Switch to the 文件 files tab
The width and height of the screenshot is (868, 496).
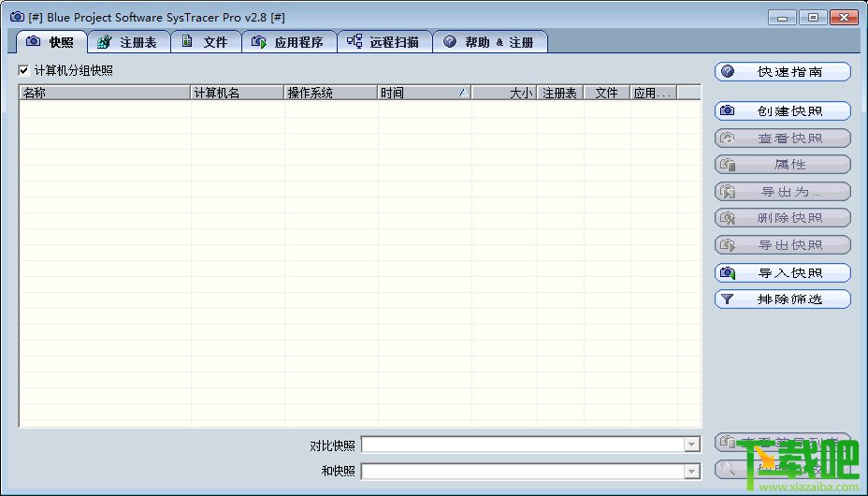point(207,42)
